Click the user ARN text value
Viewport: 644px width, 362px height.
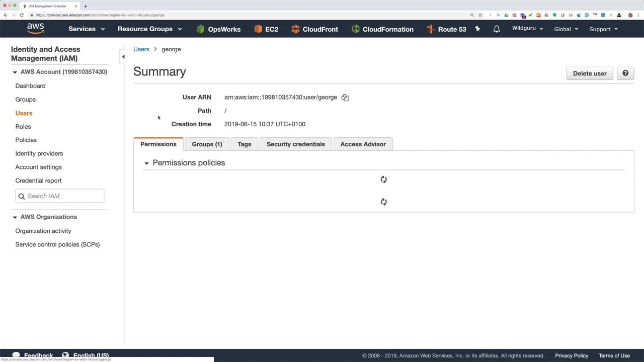281,98
